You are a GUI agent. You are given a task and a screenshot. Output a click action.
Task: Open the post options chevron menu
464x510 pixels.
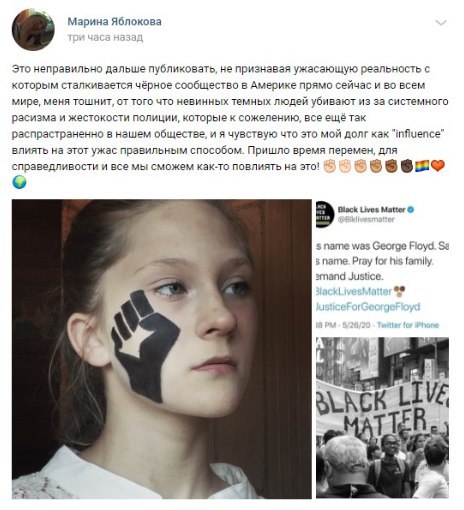pyautogui.click(x=441, y=23)
